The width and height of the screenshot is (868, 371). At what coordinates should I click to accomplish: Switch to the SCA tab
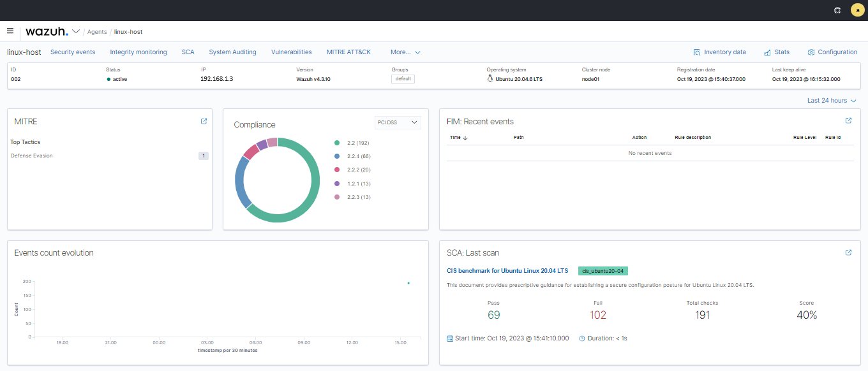click(x=188, y=52)
